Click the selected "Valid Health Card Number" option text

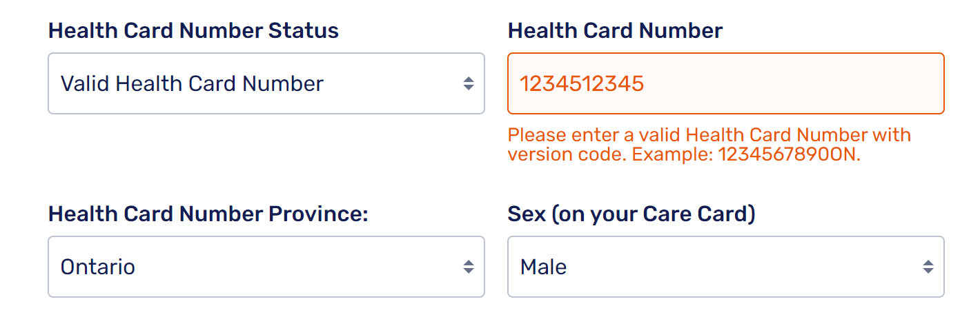point(192,84)
